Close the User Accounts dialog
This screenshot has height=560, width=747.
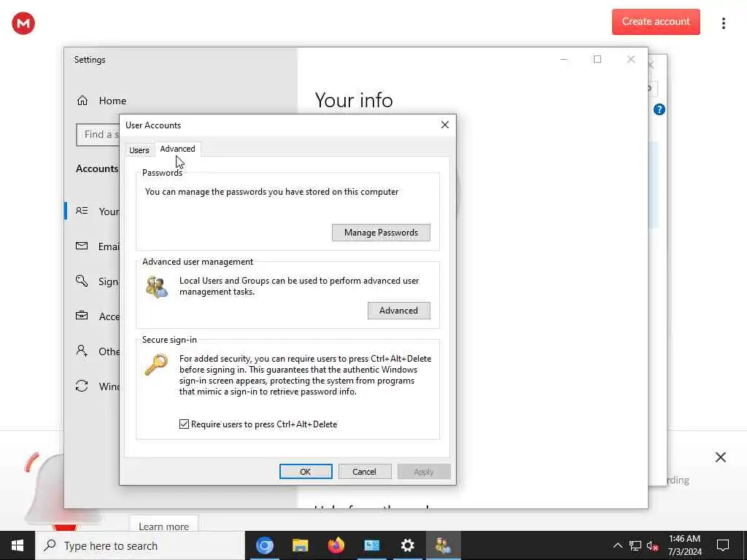tap(444, 125)
